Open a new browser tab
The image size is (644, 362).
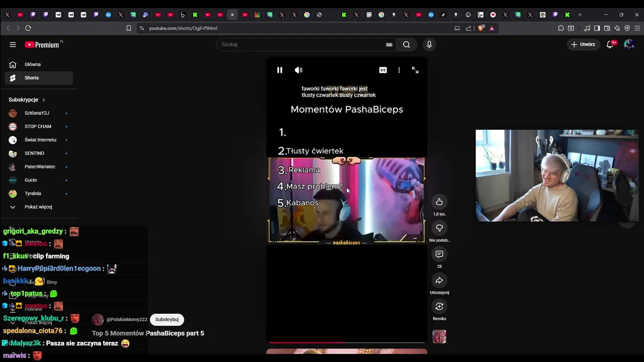click(x=580, y=15)
